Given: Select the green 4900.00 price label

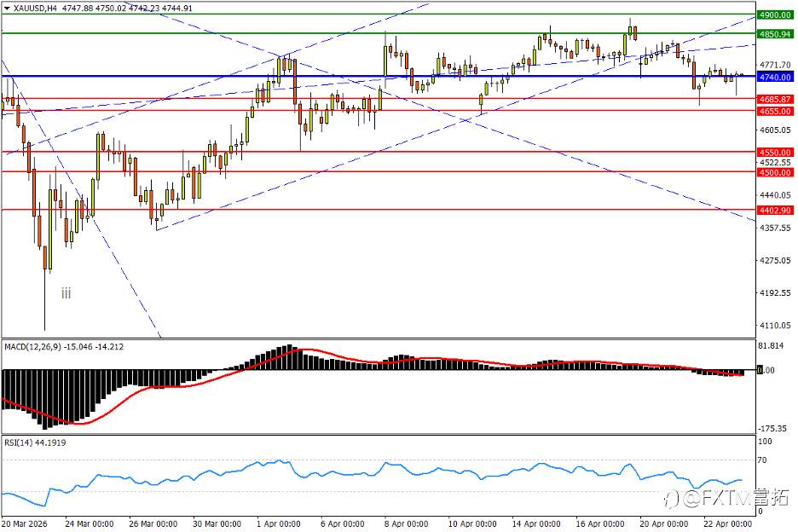Looking at the screenshot, I should tap(775, 14).
